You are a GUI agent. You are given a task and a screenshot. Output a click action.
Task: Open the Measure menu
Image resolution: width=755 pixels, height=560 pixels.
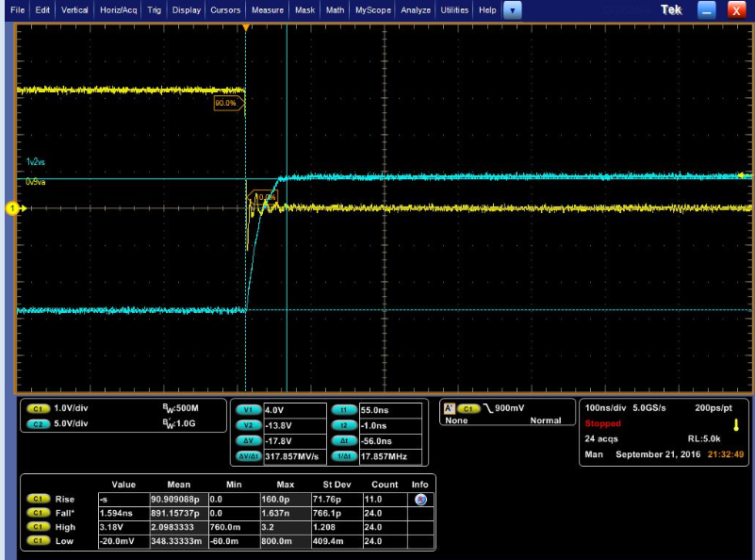[268, 9]
